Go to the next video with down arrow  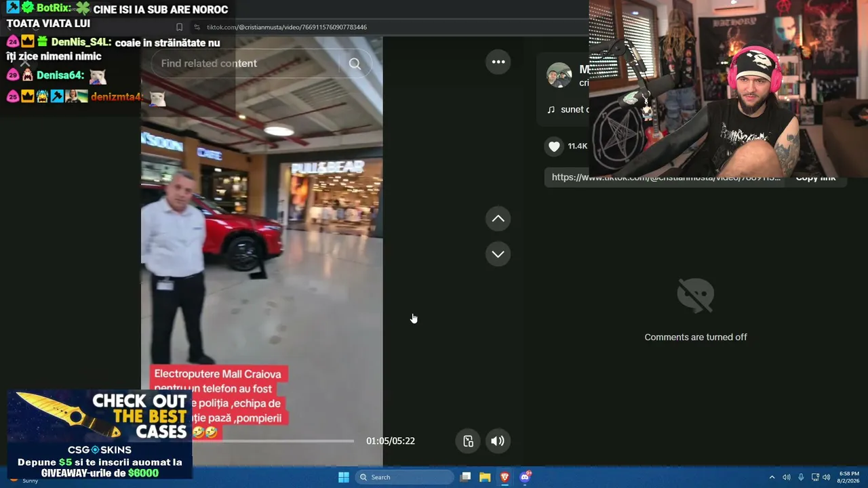click(x=498, y=254)
